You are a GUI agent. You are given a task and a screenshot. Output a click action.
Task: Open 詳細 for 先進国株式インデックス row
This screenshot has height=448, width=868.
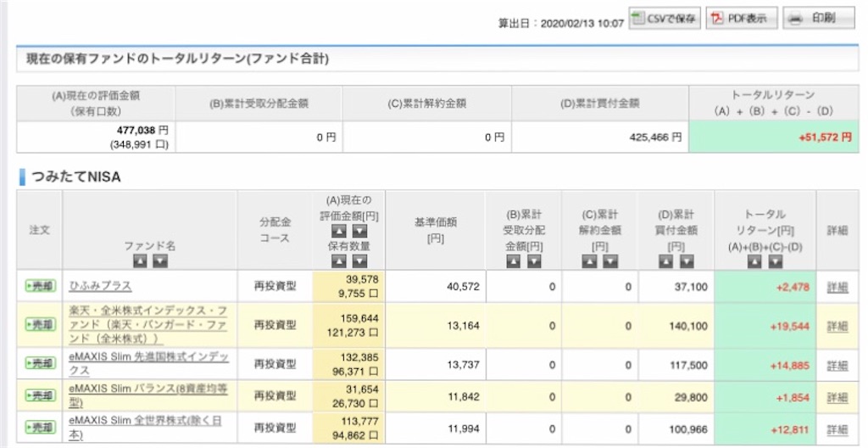837,366
